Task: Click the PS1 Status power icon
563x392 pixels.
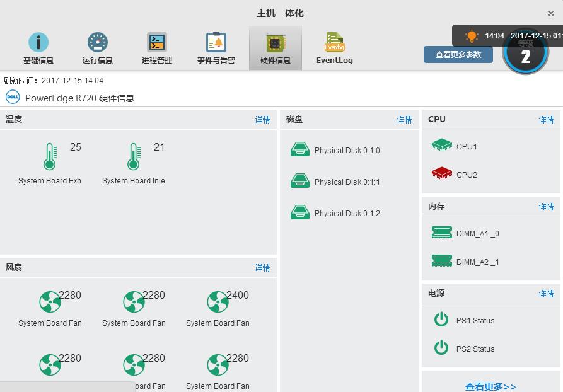Action: [441, 319]
